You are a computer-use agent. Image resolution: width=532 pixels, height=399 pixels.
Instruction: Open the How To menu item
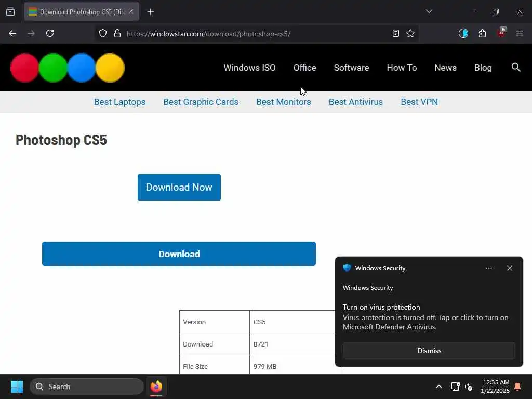(x=402, y=68)
